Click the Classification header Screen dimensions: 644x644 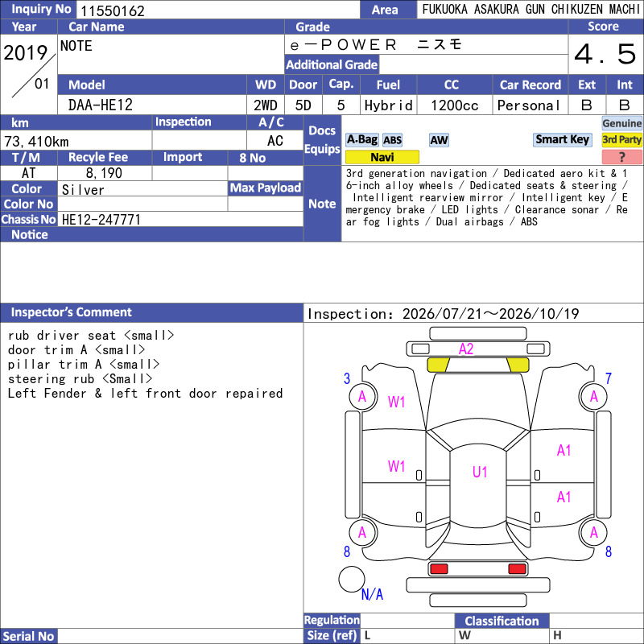coord(502,621)
